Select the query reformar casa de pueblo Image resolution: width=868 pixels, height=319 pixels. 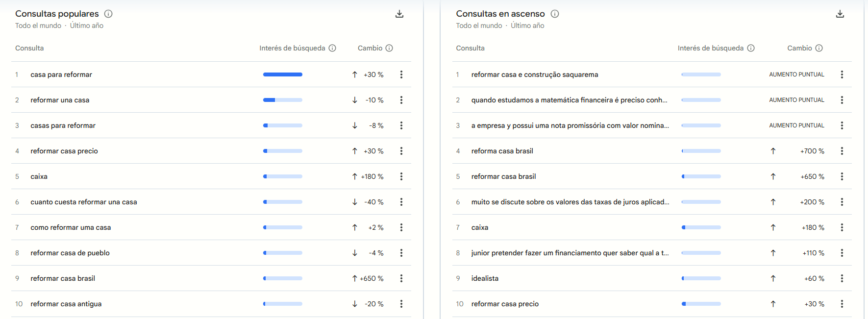(70, 253)
